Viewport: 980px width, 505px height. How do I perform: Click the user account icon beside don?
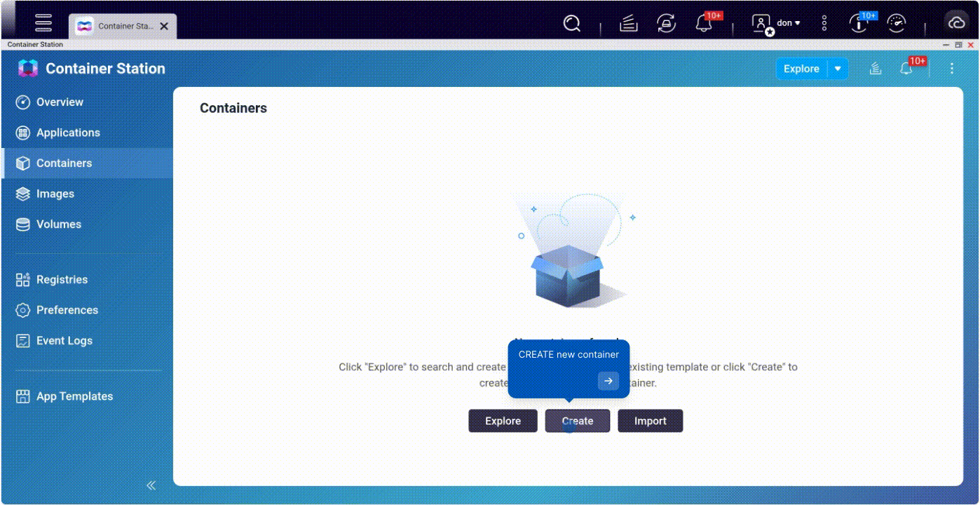761,24
